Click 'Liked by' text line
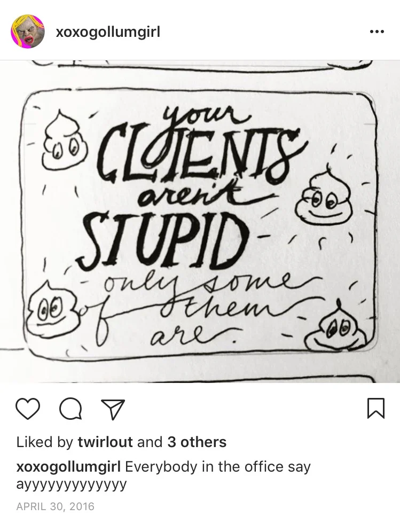Screen dimensions: 400x532 121,442
